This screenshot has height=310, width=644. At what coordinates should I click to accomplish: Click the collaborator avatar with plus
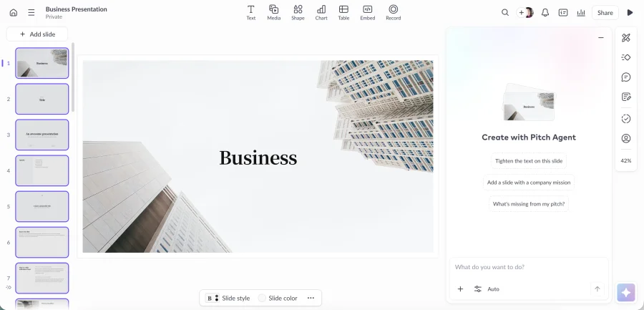coord(525,13)
